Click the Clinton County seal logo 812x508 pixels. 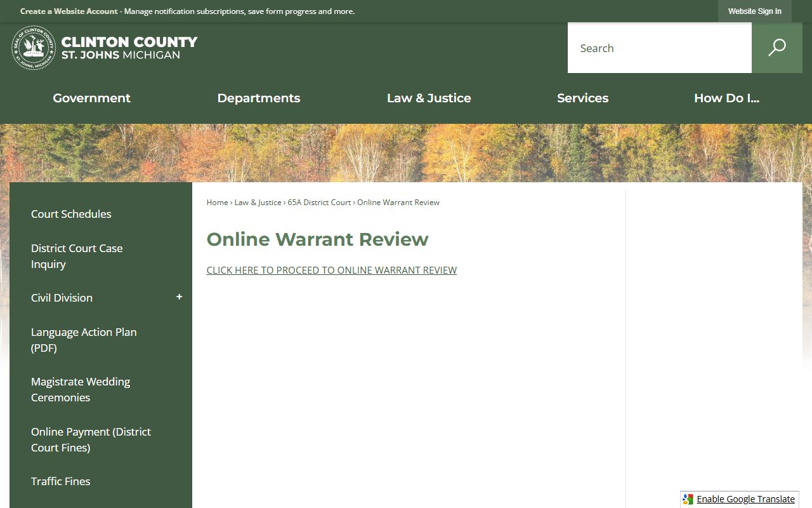pos(34,48)
